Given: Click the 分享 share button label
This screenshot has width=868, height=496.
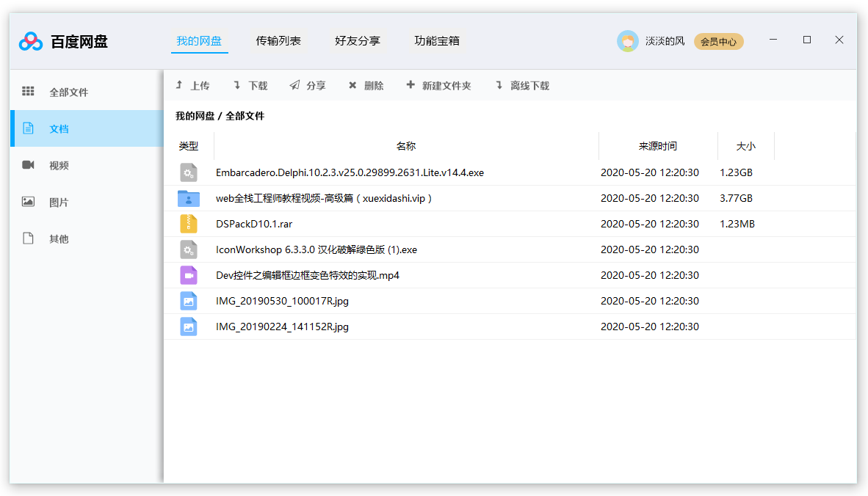Looking at the screenshot, I should click(x=316, y=86).
